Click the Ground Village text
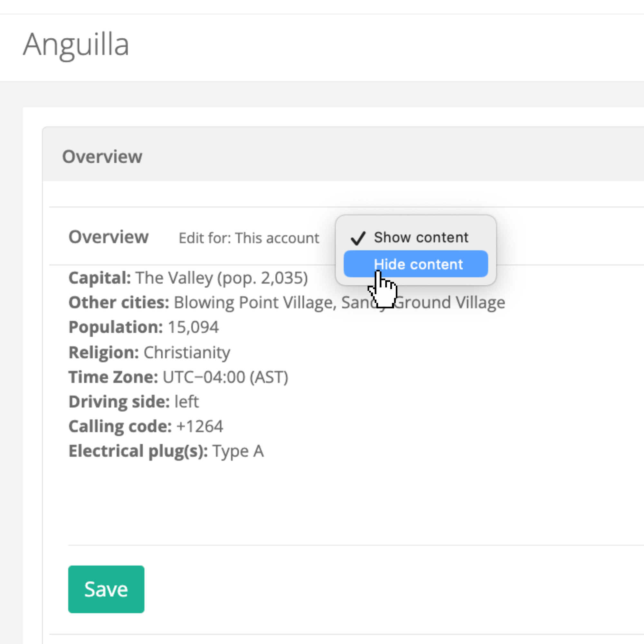This screenshot has width=644, height=644. pyautogui.click(x=449, y=303)
